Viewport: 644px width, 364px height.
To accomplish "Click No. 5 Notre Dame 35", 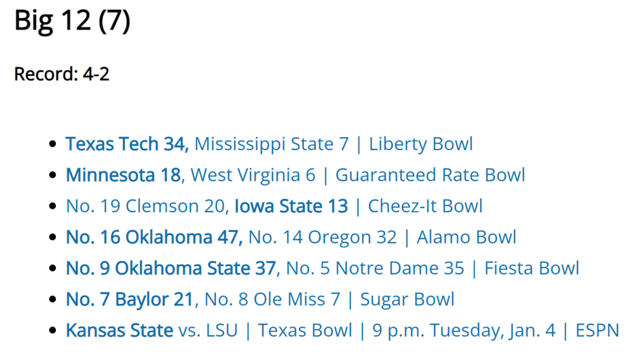I will click(375, 268).
